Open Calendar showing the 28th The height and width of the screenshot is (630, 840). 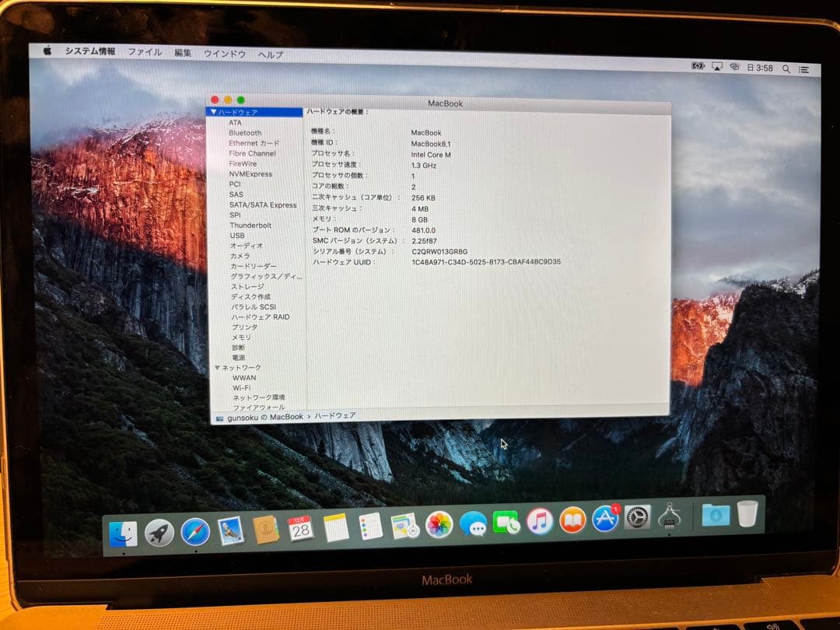[x=299, y=528]
